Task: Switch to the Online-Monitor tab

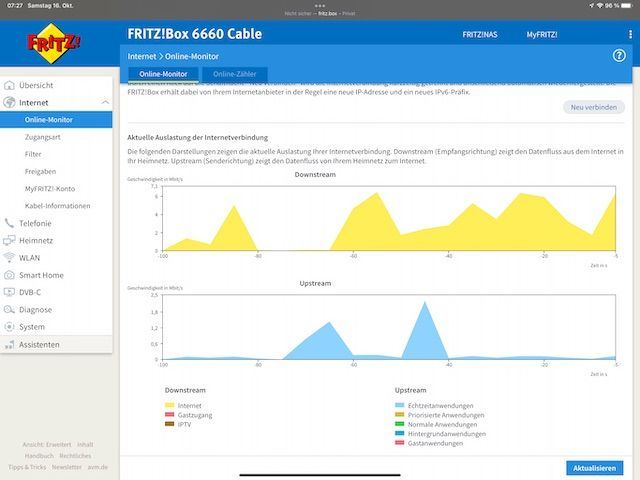Action: 163,74
